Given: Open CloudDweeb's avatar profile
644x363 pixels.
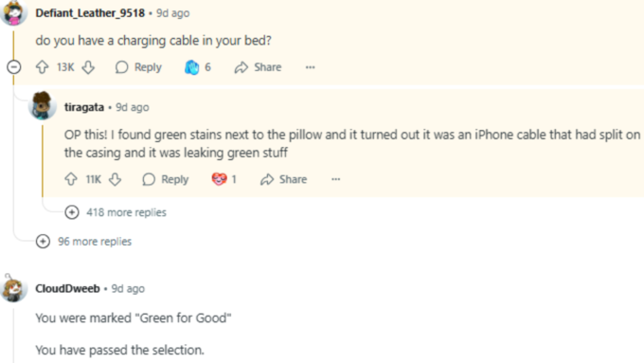Looking at the screenshot, I should pos(13,288).
